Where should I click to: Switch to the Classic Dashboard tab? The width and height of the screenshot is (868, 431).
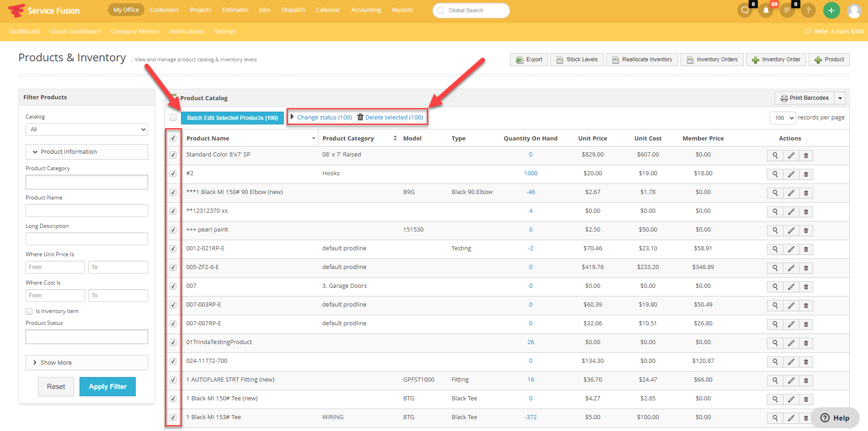tap(75, 31)
